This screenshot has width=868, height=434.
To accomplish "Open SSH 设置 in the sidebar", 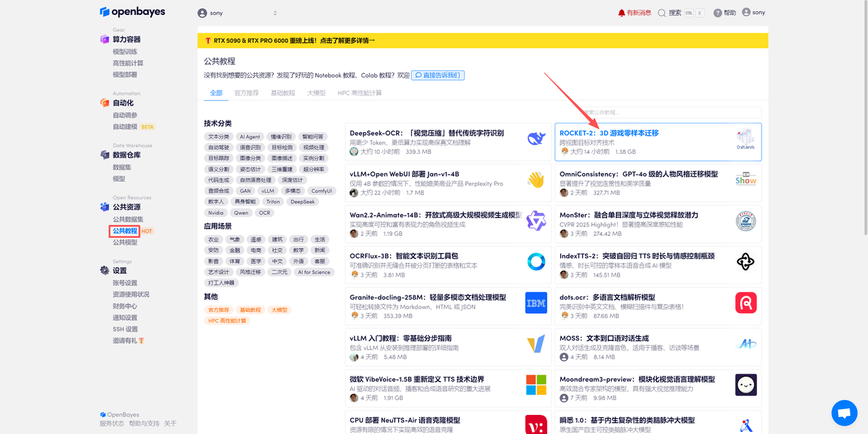I will click(125, 329).
